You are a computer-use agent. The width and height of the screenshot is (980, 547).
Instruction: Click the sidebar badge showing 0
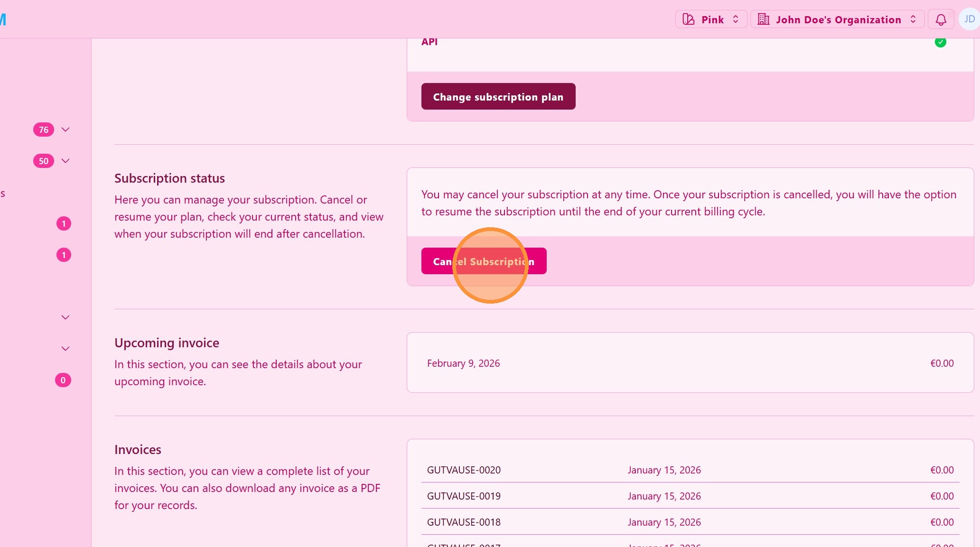coord(63,380)
